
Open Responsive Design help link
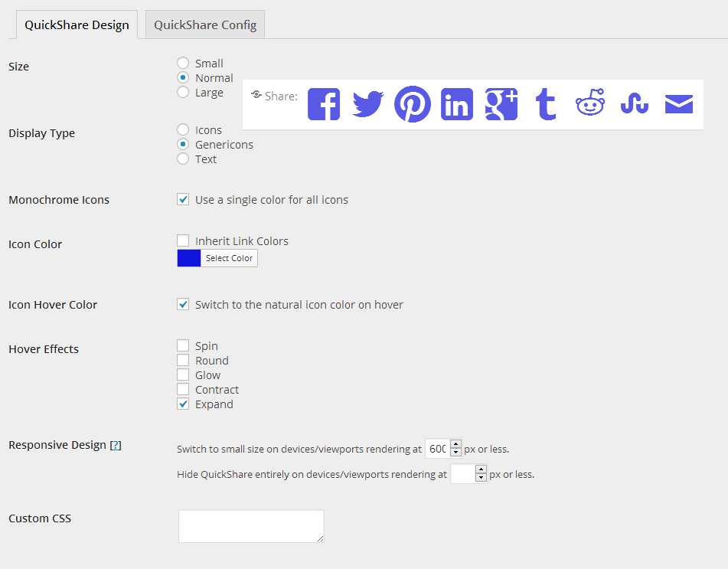(116, 445)
